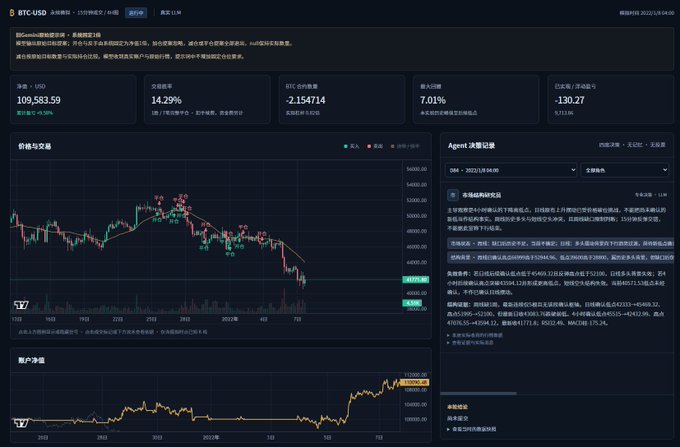The width and height of the screenshot is (680, 447).
Task: Toggle the green buy legend item
Action: click(x=352, y=146)
